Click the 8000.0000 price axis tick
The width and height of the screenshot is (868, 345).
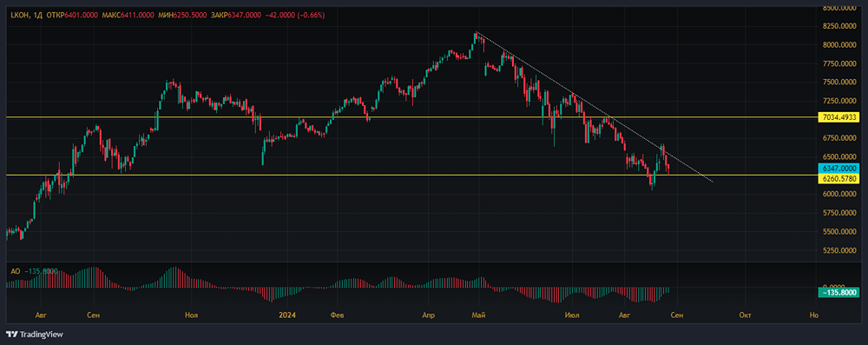839,45
